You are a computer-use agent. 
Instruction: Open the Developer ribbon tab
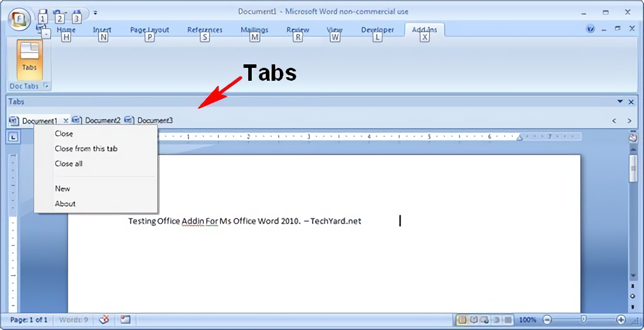[378, 30]
